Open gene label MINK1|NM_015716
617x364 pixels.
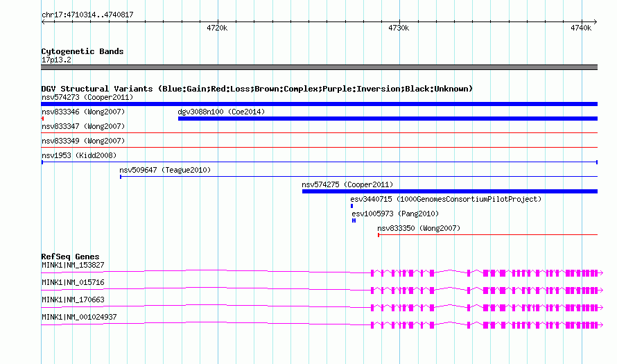(73, 283)
